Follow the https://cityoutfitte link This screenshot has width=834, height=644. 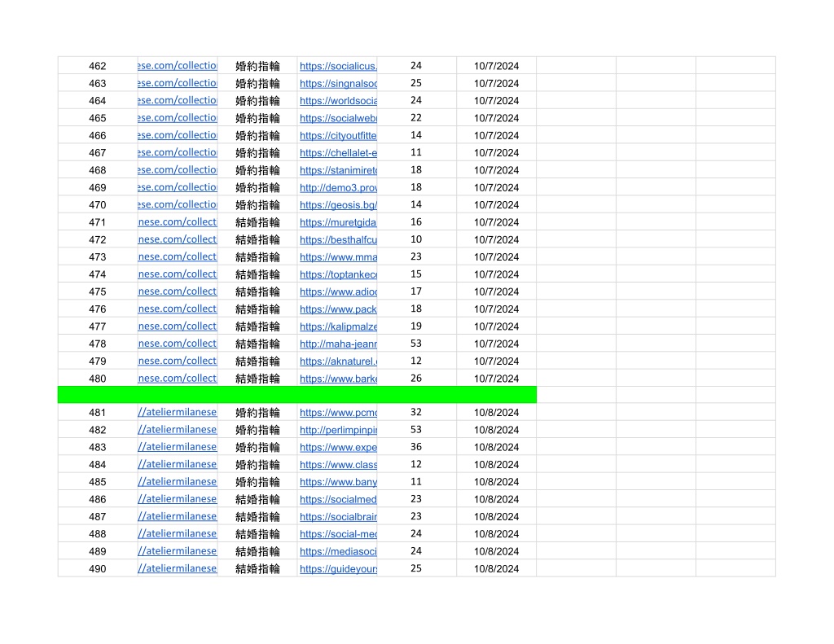(x=338, y=136)
